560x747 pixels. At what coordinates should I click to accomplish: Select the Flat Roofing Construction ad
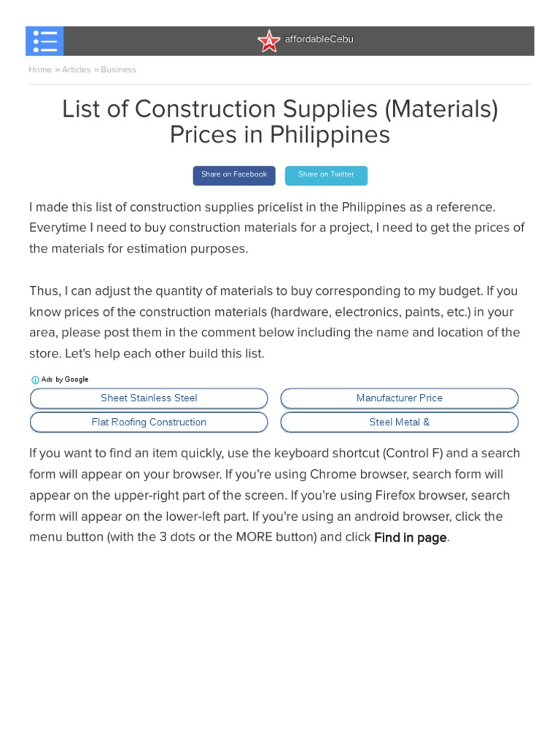[149, 422]
